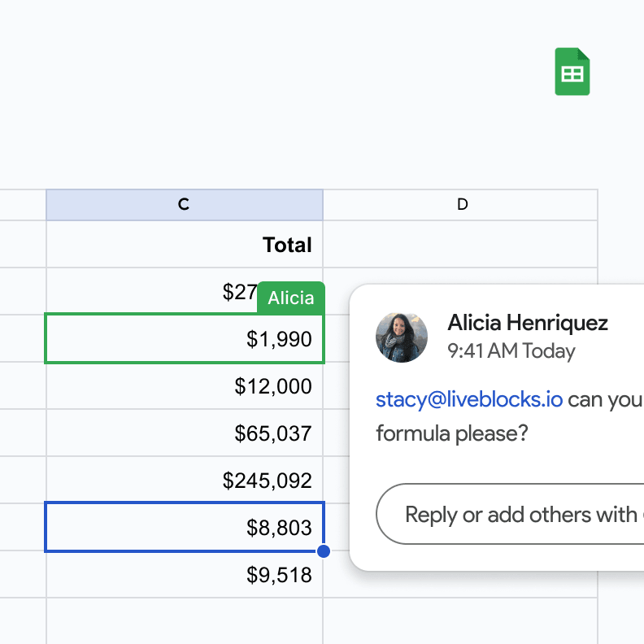Image resolution: width=644 pixels, height=644 pixels.
Task: Click the reply comment input field
Action: coord(510,514)
